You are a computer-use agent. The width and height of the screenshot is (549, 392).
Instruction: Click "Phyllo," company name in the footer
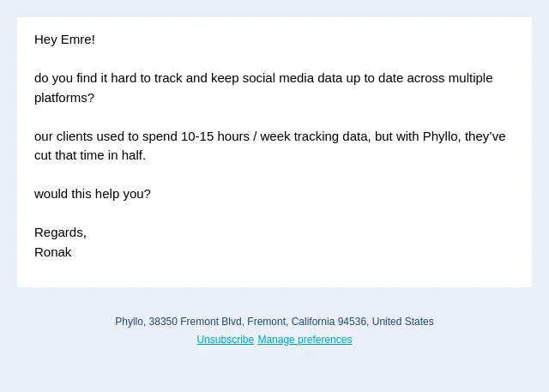pyautogui.click(x=130, y=322)
